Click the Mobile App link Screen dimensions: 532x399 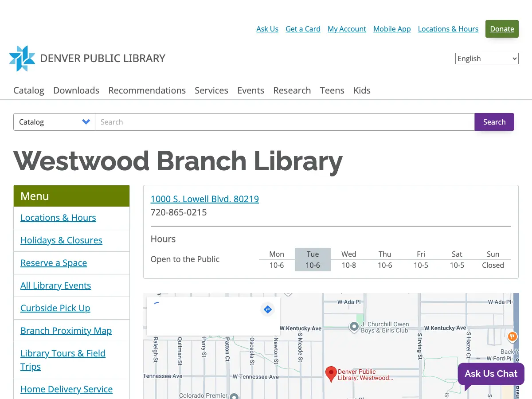[392, 29]
